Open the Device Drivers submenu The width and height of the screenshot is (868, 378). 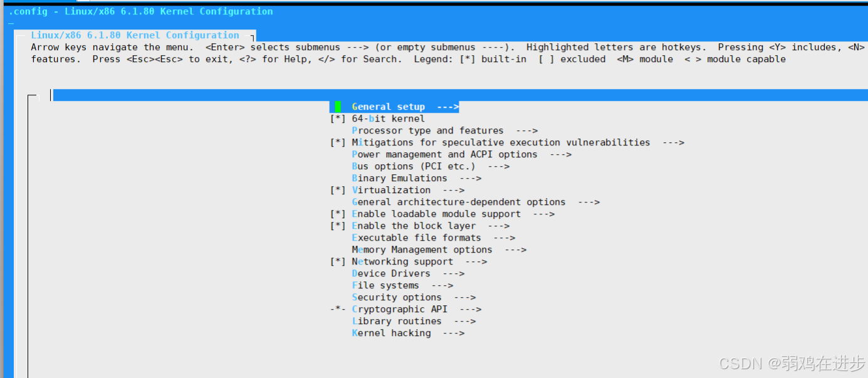409,273
